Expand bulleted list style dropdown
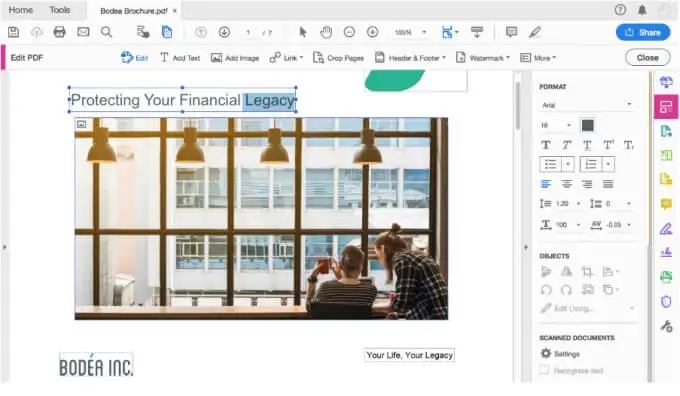This screenshot has height=396, width=680. 568,164
